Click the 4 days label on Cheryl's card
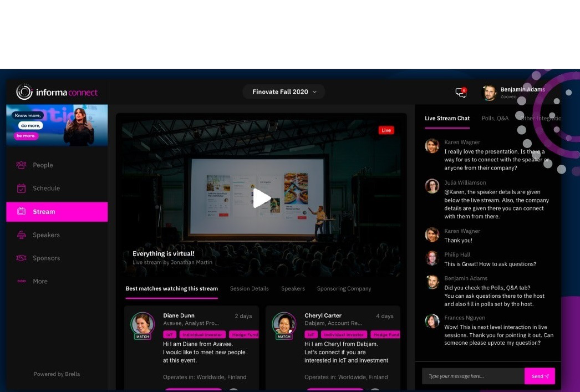 [385, 316]
